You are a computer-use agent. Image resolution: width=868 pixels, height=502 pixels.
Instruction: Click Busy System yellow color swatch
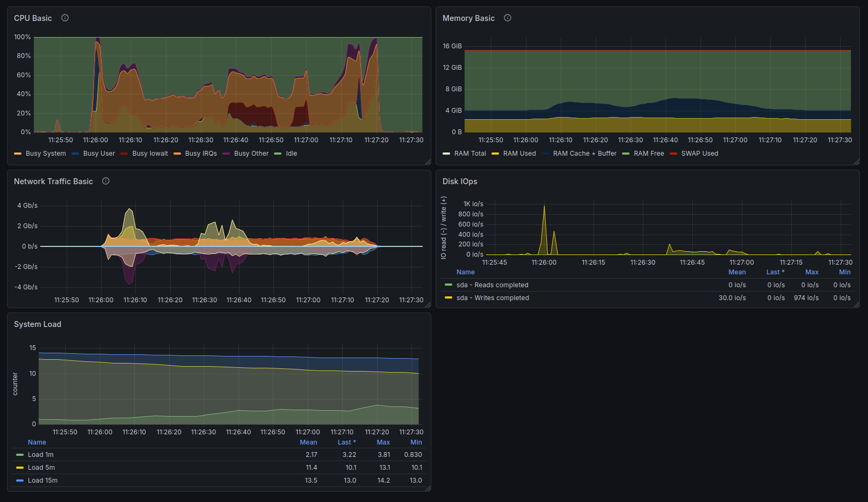tap(18, 154)
